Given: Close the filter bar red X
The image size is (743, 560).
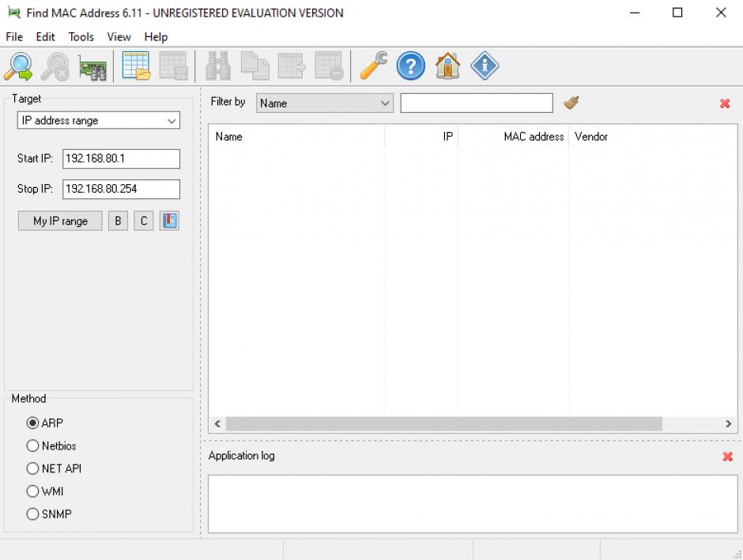Looking at the screenshot, I should pos(725,103).
